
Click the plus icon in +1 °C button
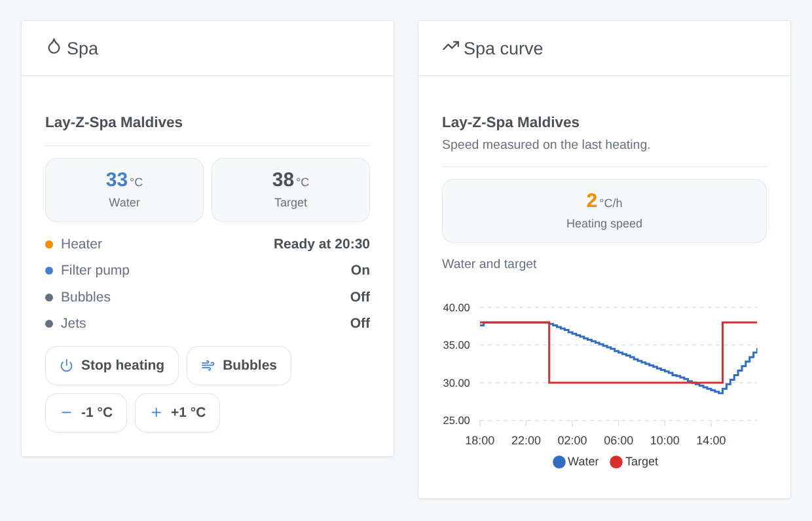[156, 412]
